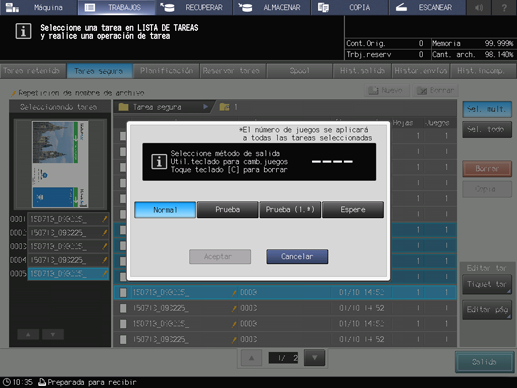Open the ALMACENAR tab
The image size is (517, 388).
[x=272, y=7]
